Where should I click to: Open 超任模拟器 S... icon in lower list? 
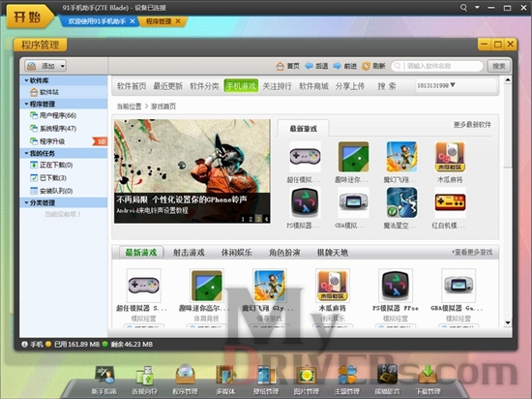tap(143, 286)
